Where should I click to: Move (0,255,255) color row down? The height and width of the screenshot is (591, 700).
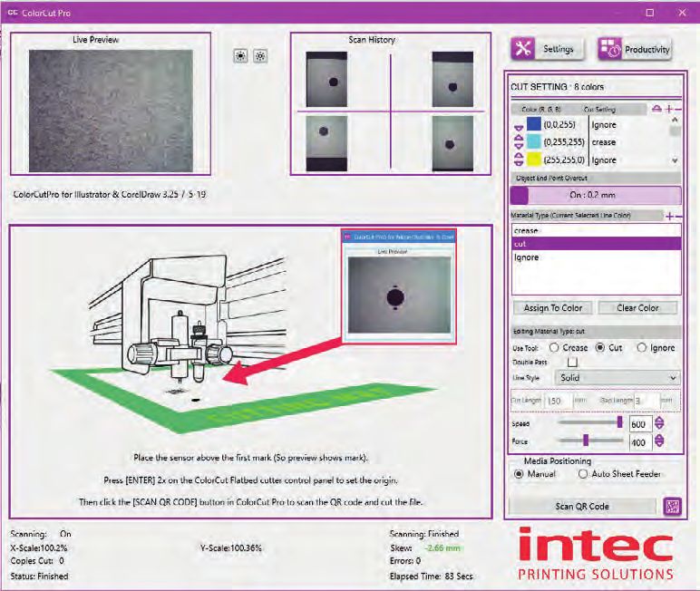(x=519, y=146)
